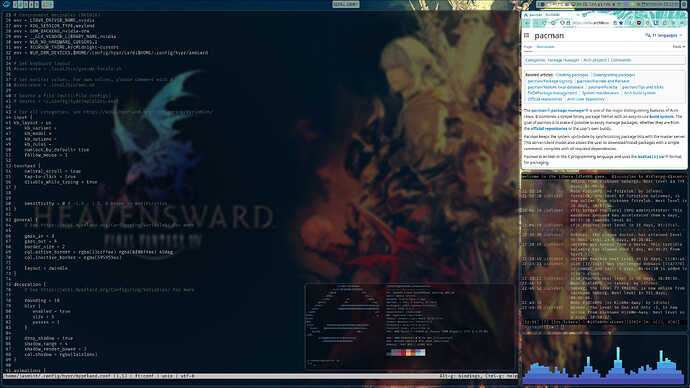This screenshot has height=388, width=690.
Task: Go back with the browser back arrow
Action: pyautogui.click(x=527, y=23)
